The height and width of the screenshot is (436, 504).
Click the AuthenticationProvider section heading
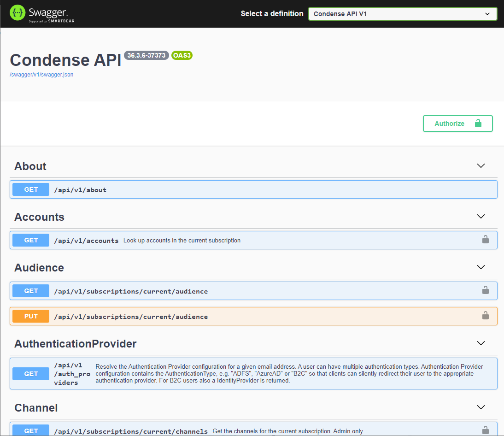75,344
